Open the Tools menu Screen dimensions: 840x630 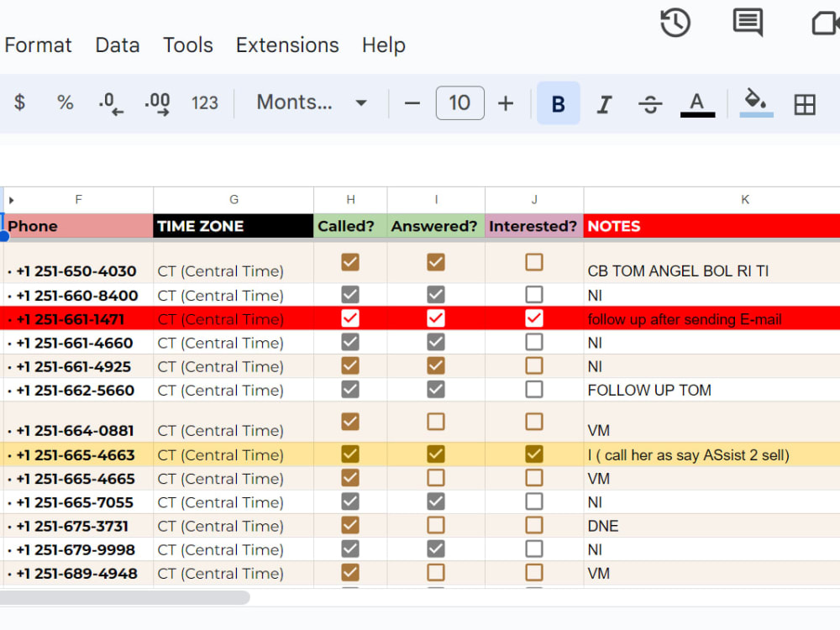[x=188, y=45]
